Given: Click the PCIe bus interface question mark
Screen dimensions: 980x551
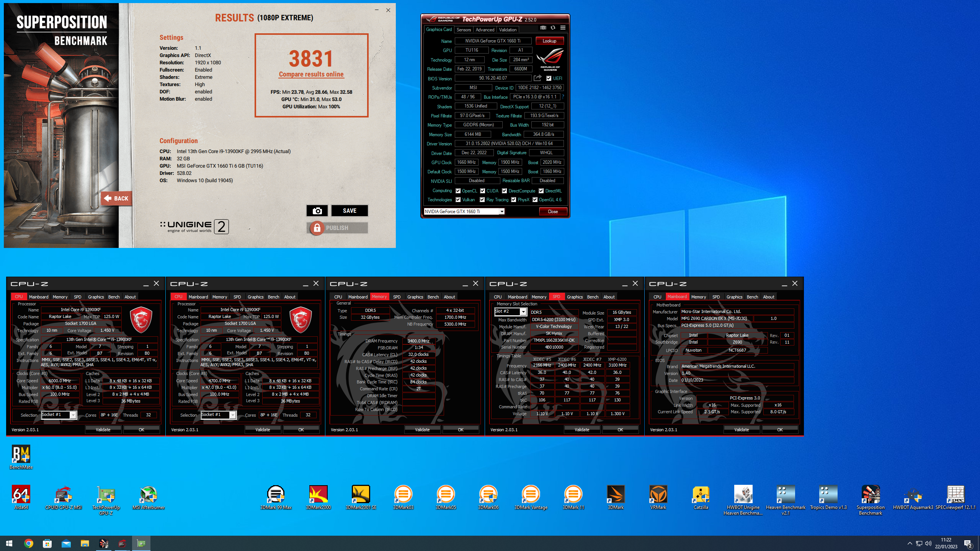Looking at the screenshot, I should pyautogui.click(x=563, y=97).
